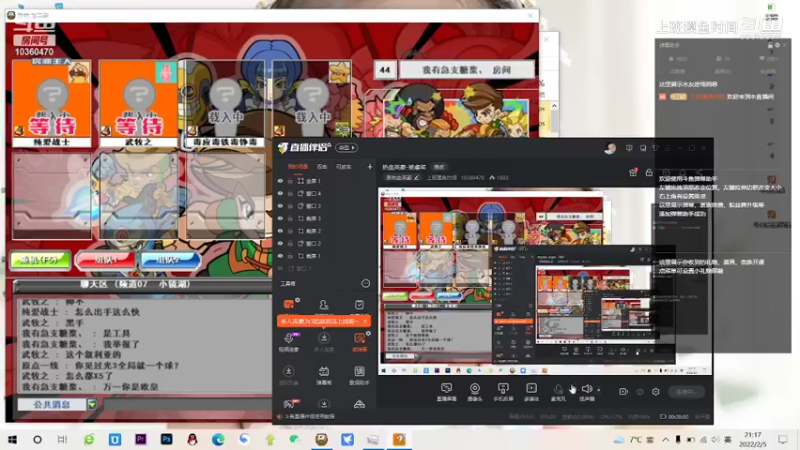This screenshot has width=800, height=450.
Task: Open streaming settings gear
Action: tap(656, 391)
